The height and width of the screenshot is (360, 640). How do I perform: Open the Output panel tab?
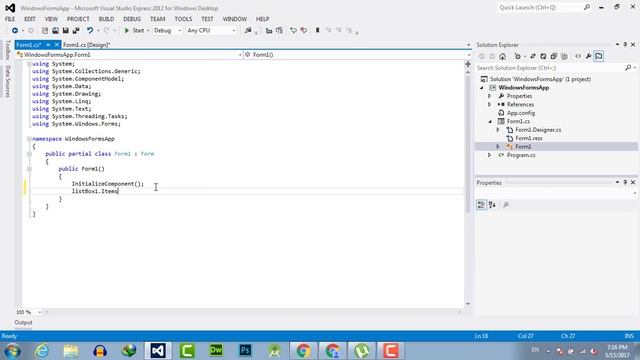(x=23, y=322)
